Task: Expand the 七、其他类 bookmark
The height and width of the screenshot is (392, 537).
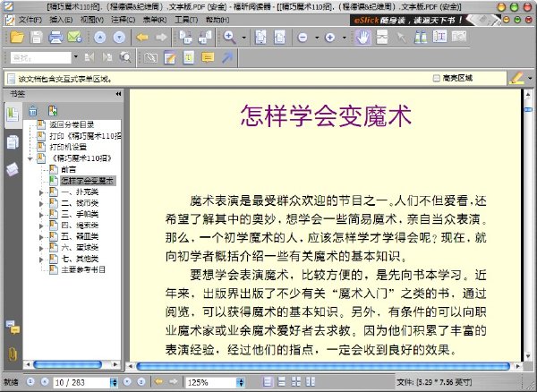Action: tap(41, 260)
